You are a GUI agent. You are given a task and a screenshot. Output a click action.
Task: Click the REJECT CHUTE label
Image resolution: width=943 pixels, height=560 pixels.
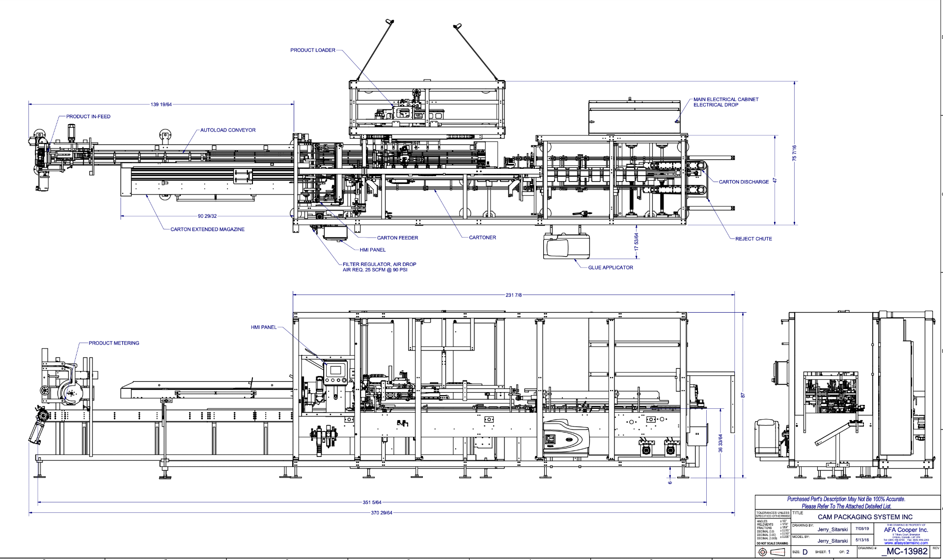click(x=753, y=239)
